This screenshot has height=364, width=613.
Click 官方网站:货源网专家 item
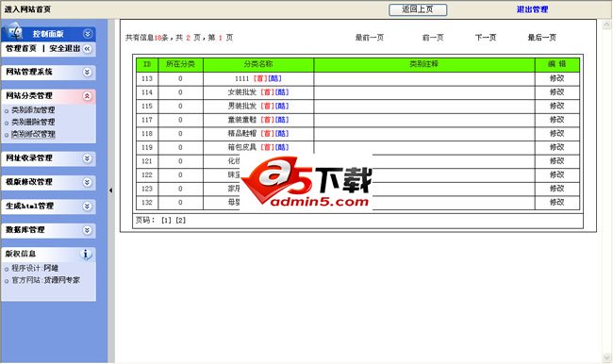click(x=46, y=280)
